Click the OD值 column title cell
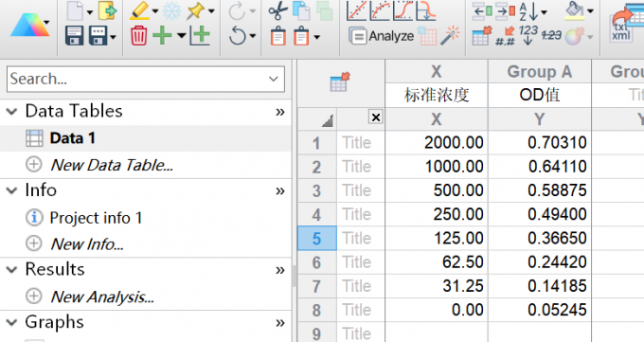This screenshot has width=644, height=342. pyautogui.click(x=539, y=95)
